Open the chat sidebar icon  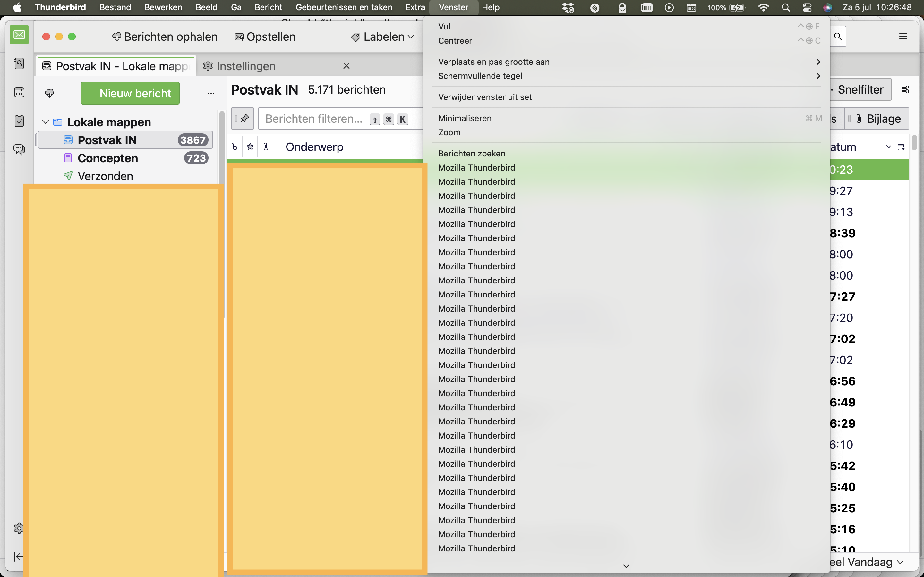(19, 149)
